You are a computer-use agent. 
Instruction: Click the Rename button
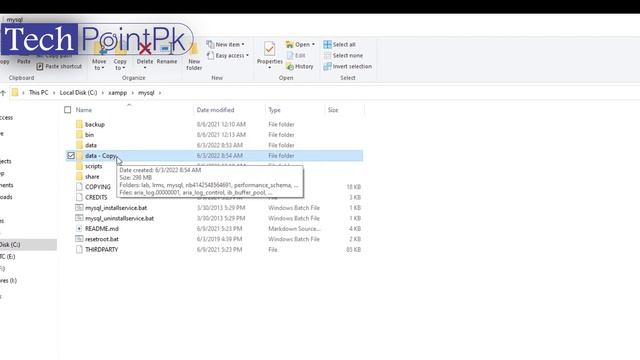click(167, 61)
